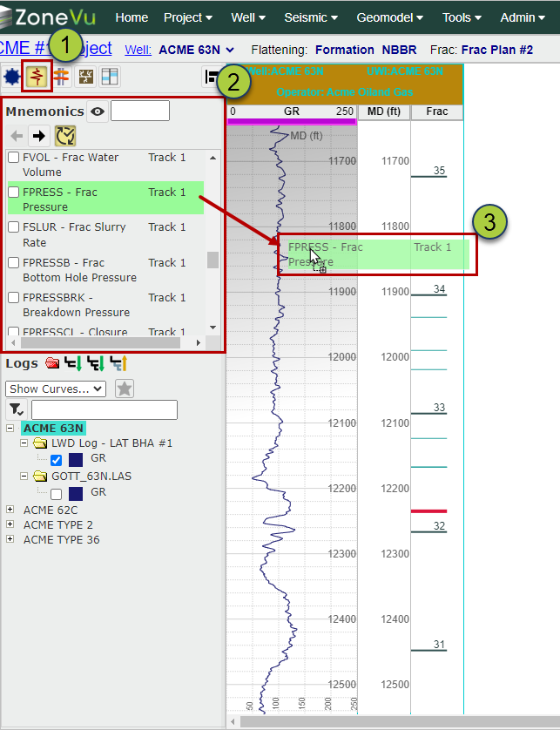
Task: Click the header alignment icon beside track header
Action: tap(211, 78)
